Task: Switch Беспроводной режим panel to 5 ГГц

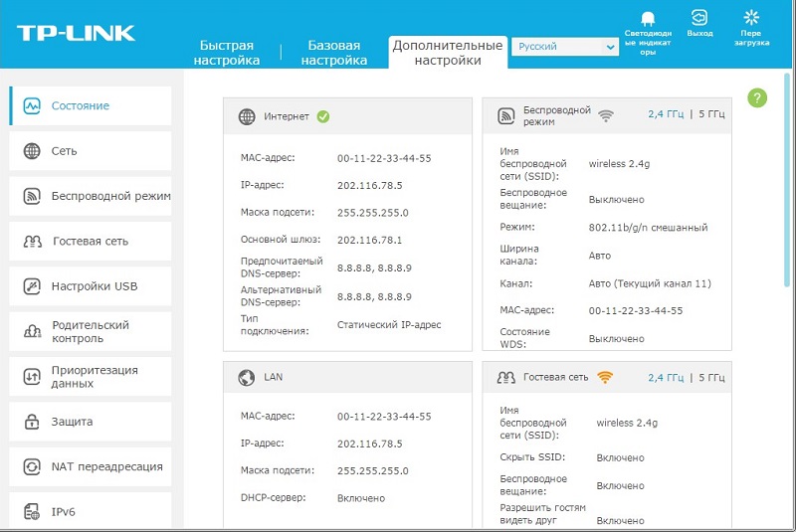Action: pyautogui.click(x=710, y=115)
